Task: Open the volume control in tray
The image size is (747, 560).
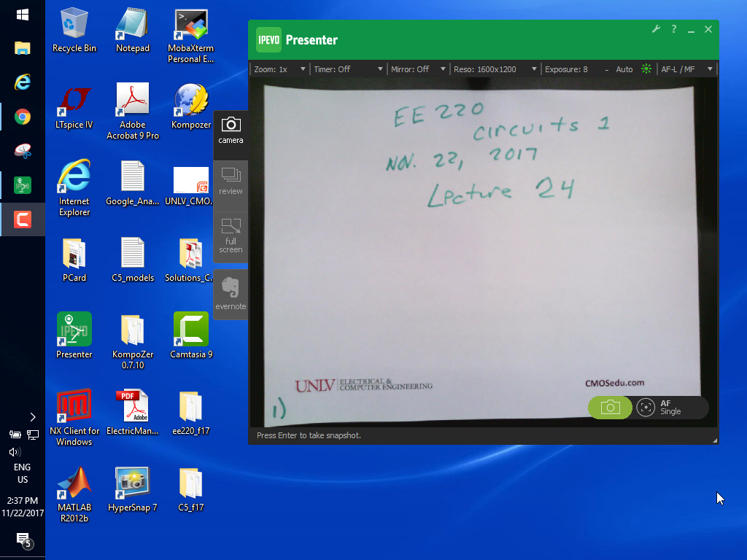Action: (x=15, y=452)
